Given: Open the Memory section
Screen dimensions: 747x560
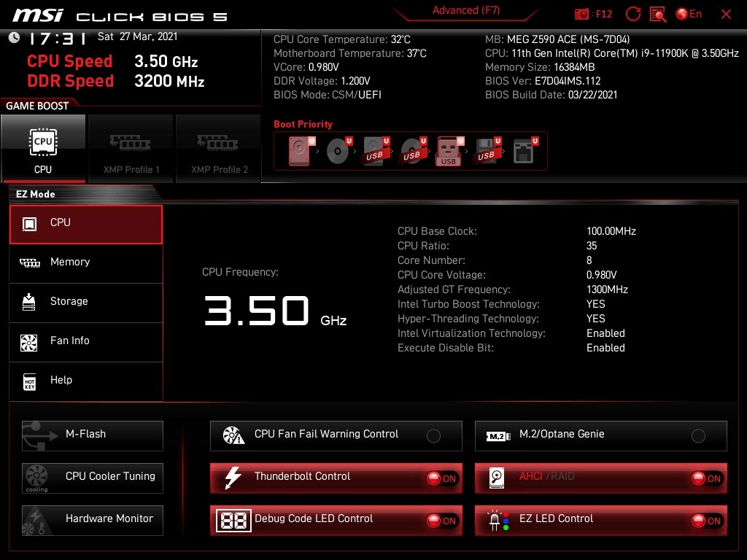Looking at the screenshot, I should point(86,263).
